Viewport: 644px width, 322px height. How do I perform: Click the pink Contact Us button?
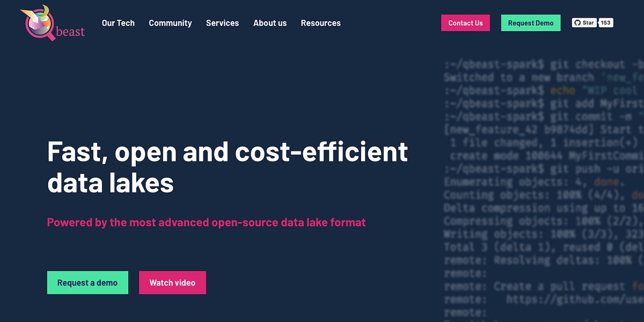[x=465, y=23]
